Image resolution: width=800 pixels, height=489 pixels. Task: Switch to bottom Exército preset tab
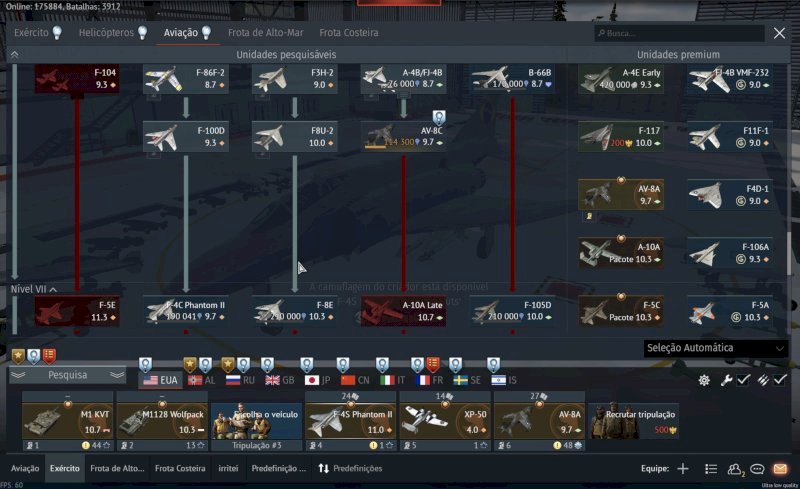(65, 469)
